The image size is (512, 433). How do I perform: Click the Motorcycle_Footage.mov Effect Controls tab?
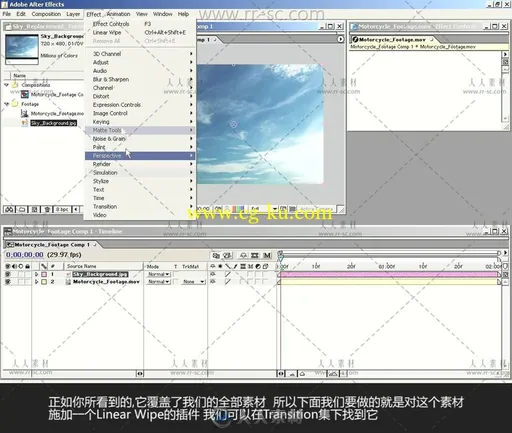tap(393, 39)
